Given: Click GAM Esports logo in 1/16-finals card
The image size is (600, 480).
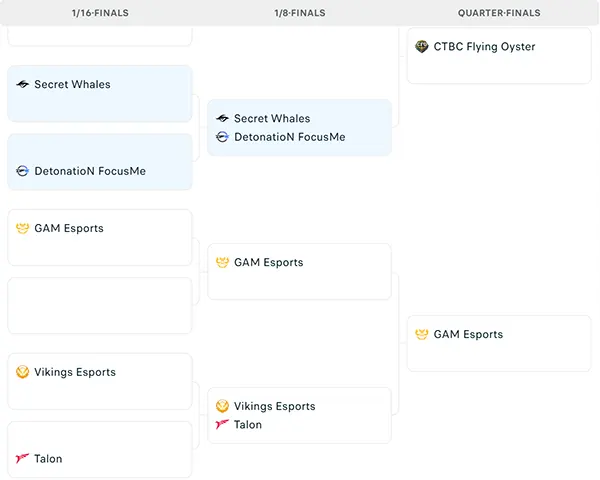Looking at the screenshot, I should point(23,228).
